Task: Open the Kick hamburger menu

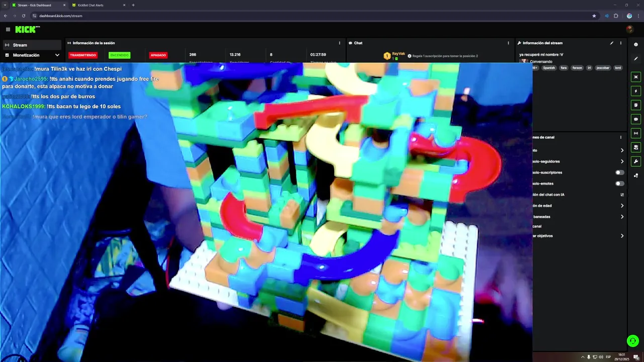Action: tap(8, 30)
